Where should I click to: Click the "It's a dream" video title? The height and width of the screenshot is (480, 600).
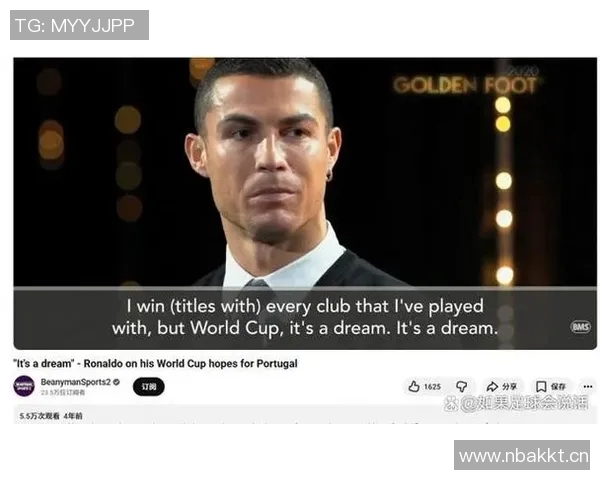point(155,363)
